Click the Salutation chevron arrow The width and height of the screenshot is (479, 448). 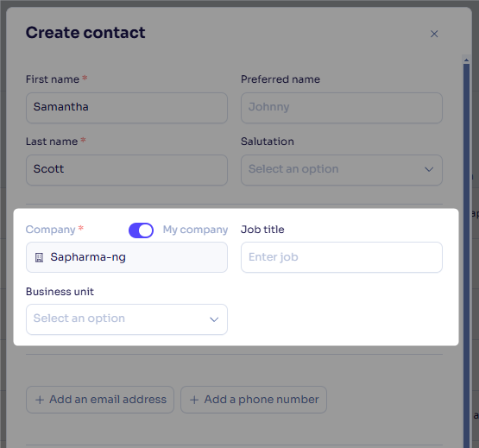429,169
